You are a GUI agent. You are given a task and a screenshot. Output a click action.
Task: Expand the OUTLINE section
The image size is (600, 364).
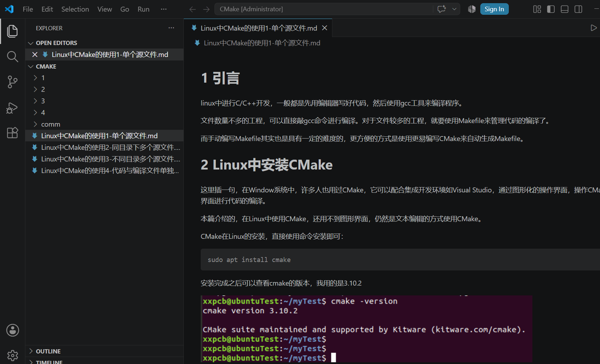click(x=31, y=351)
